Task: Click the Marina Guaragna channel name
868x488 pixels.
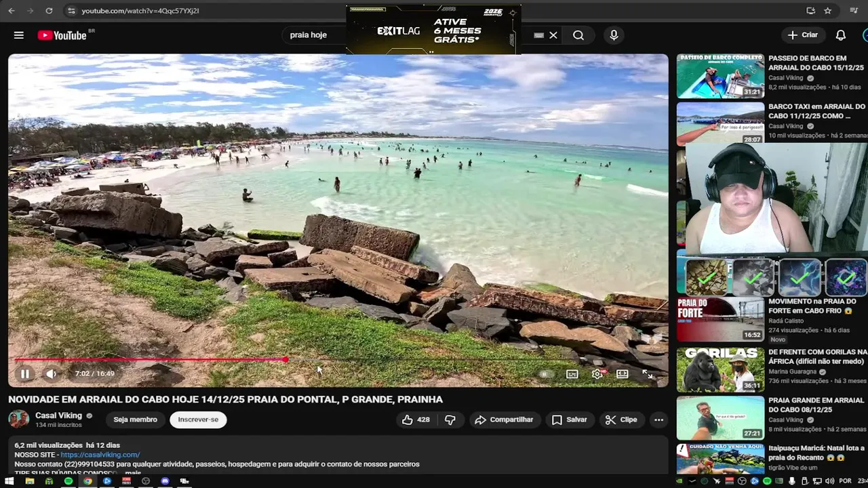Action: (793, 371)
